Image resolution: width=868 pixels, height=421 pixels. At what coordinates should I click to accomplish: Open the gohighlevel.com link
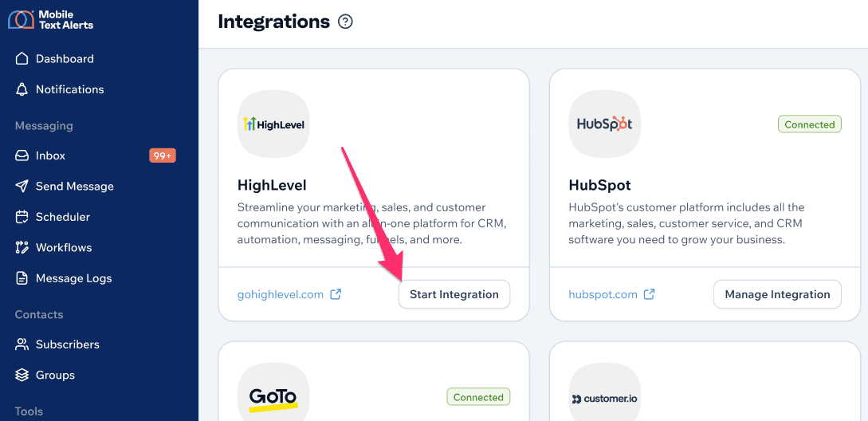click(x=280, y=294)
